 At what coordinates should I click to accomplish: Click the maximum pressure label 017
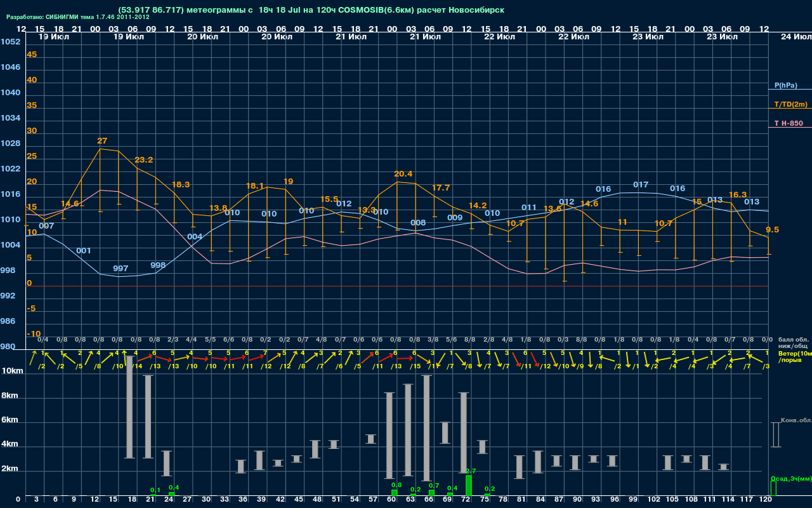tap(641, 185)
